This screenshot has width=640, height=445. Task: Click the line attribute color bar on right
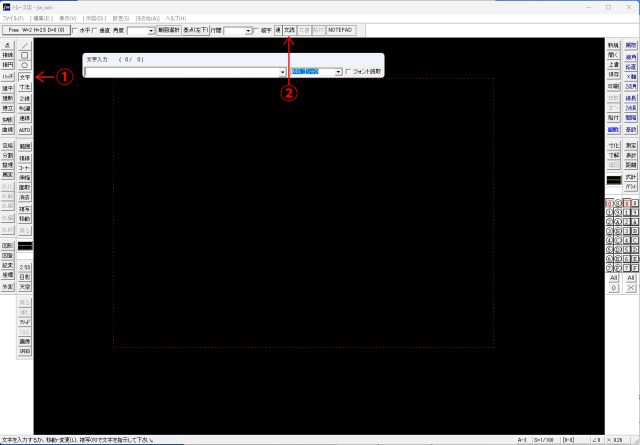pos(614,180)
